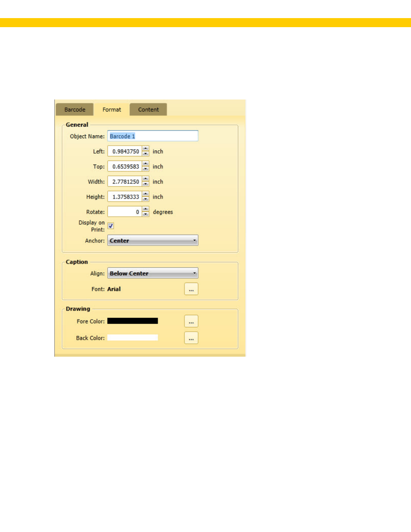Open the Anchor dropdown set to Center

(x=153, y=240)
